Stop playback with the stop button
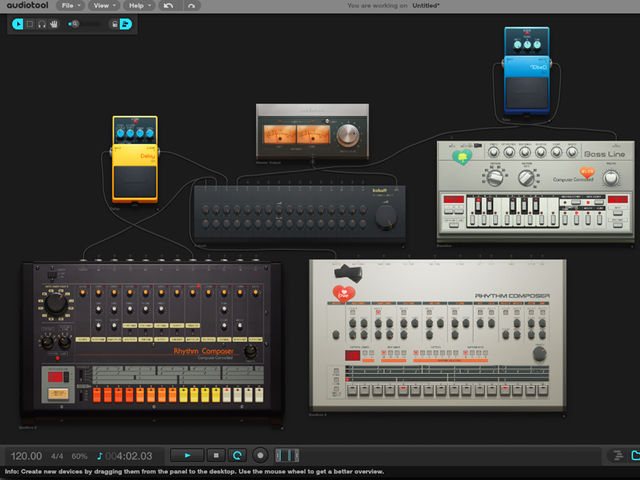 click(x=216, y=455)
